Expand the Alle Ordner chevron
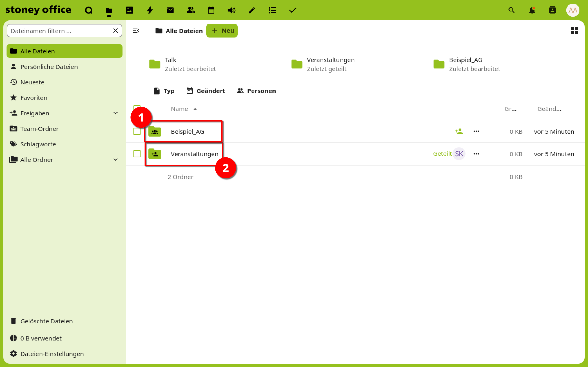The height and width of the screenshot is (367, 588). (x=116, y=160)
